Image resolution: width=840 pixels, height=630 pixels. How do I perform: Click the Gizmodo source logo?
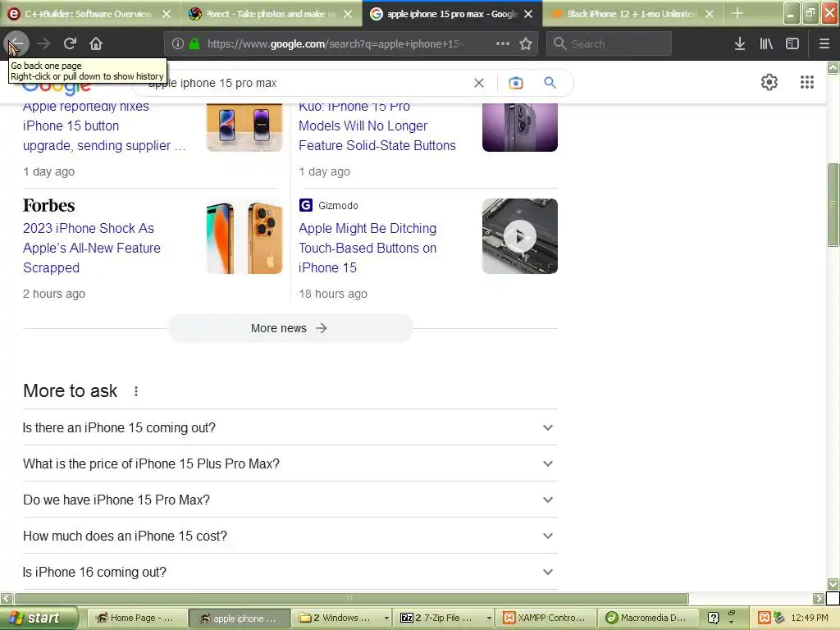tap(306, 205)
